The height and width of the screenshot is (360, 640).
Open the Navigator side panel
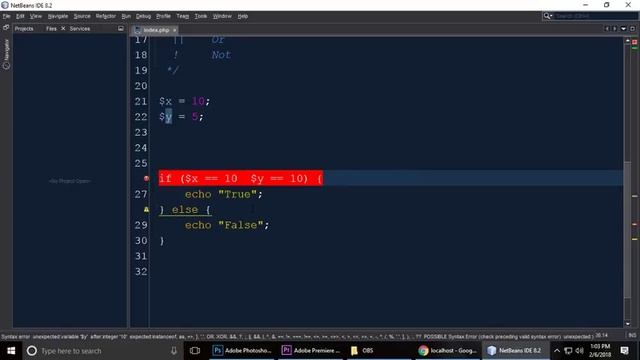[x=6, y=54]
